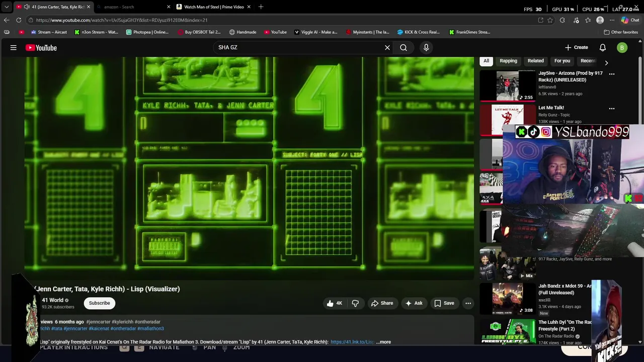Viewport: 644px width, 362px height.
Task: Open browser profile avatar
Action: coord(600,20)
